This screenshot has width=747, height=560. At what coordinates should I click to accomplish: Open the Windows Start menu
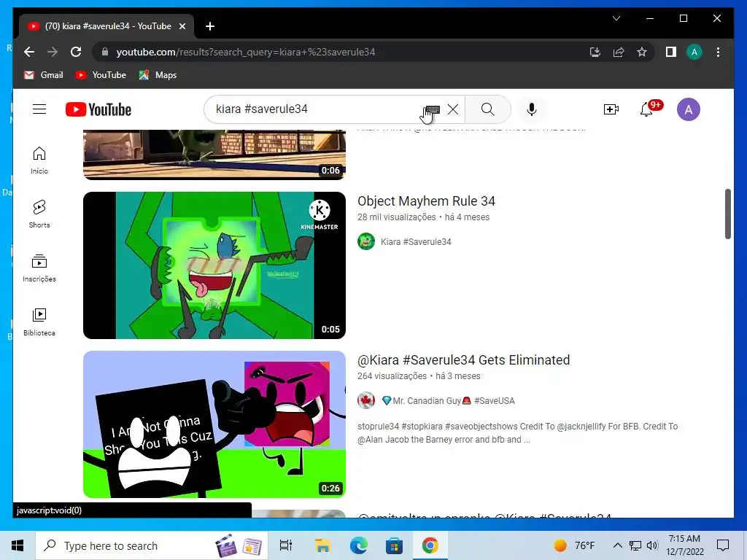(18, 545)
